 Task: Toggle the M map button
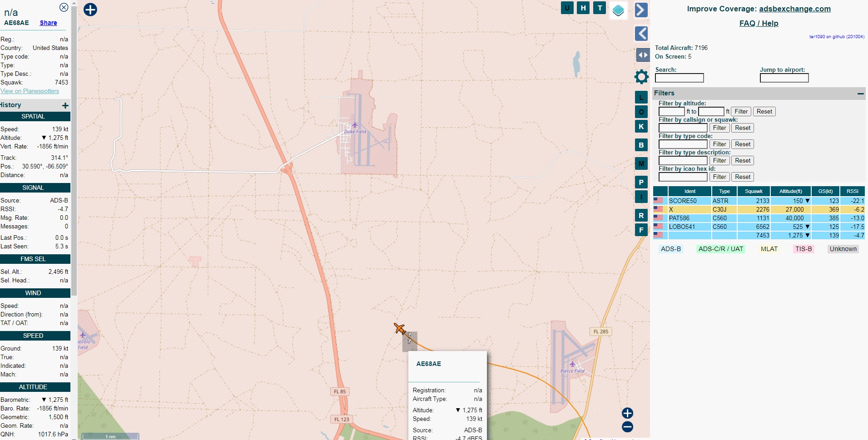pyautogui.click(x=641, y=163)
